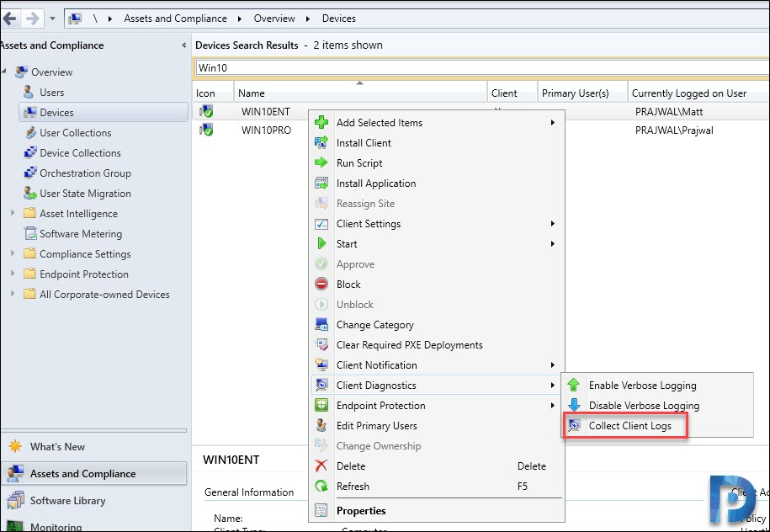
Task: Click the blue down-arrow Disable Verbose Logging icon
Action: pos(574,405)
